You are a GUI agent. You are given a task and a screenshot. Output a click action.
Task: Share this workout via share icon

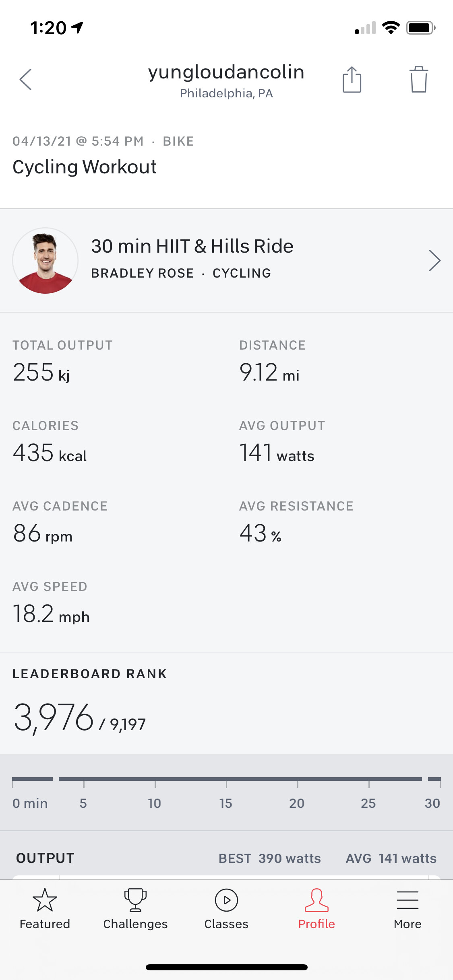coord(352,80)
